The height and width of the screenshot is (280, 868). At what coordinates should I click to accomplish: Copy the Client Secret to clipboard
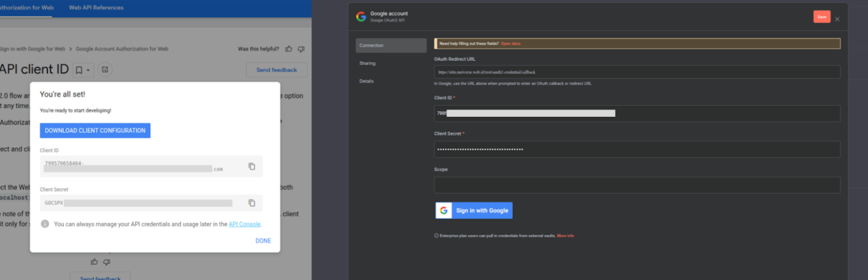(252, 203)
